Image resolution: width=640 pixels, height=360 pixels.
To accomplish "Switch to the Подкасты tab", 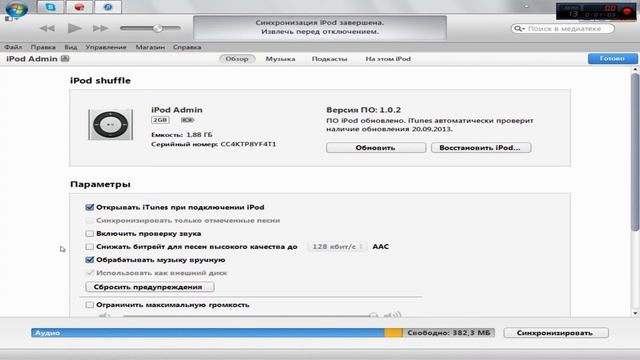I will 329,59.
